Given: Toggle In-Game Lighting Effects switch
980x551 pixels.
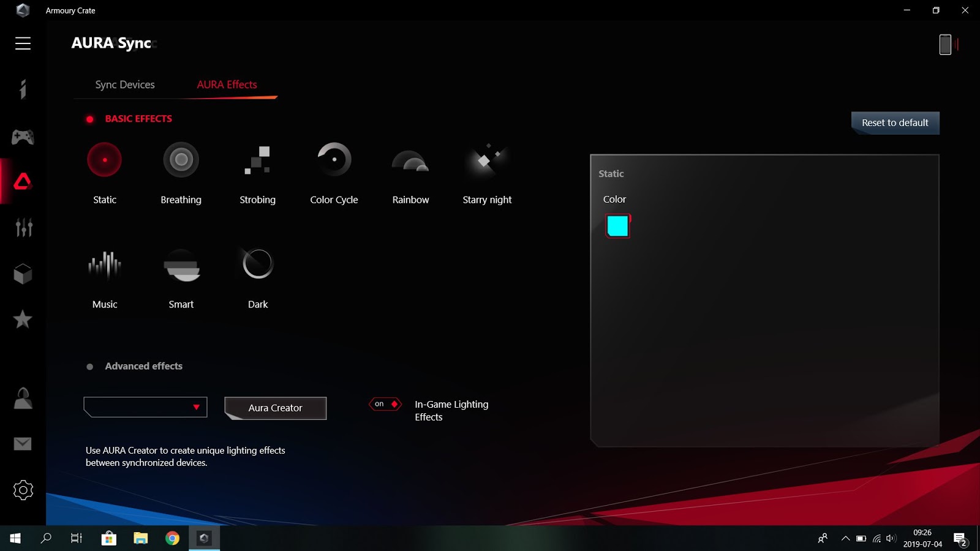Looking at the screenshot, I should pos(385,404).
